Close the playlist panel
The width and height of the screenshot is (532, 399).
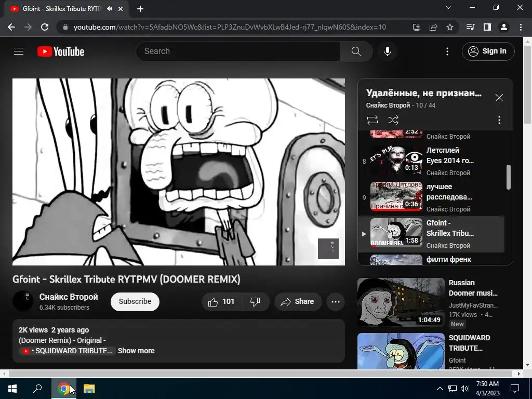coord(499,98)
